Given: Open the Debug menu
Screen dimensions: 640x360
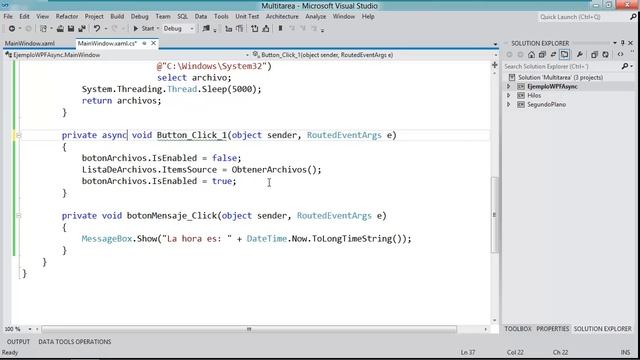Looking at the screenshot, I should click(x=140, y=17).
